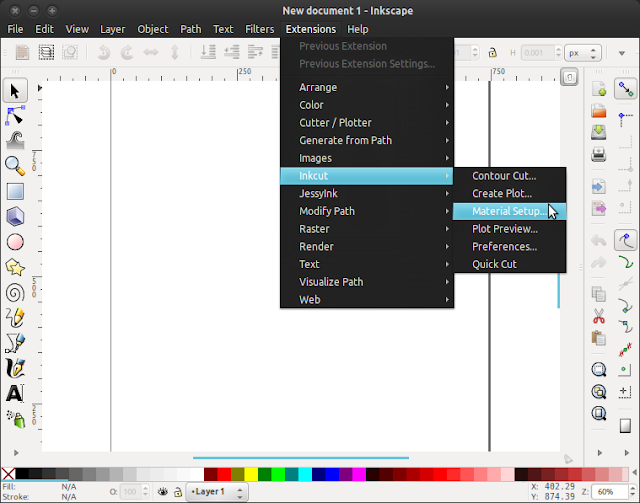640x503 pixels.
Task: Open the File menu
Action: (x=15, y=29)
